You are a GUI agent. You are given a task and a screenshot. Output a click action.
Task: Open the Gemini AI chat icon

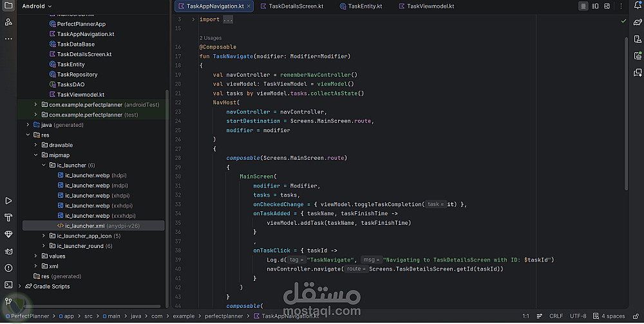tap(638, 73)
